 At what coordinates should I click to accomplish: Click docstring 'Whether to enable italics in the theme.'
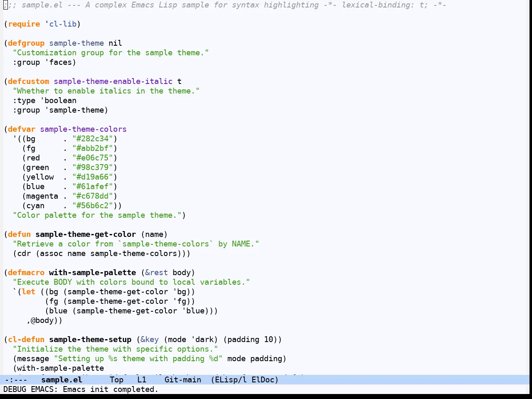click(106, 91)
